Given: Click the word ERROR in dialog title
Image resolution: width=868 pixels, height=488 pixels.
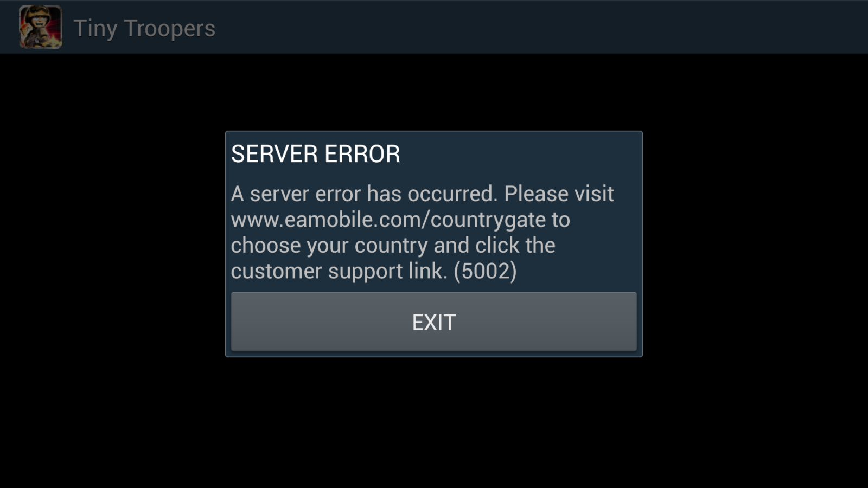Looking at the screenshot, I should pyautogui.click(x=362, y=154).
